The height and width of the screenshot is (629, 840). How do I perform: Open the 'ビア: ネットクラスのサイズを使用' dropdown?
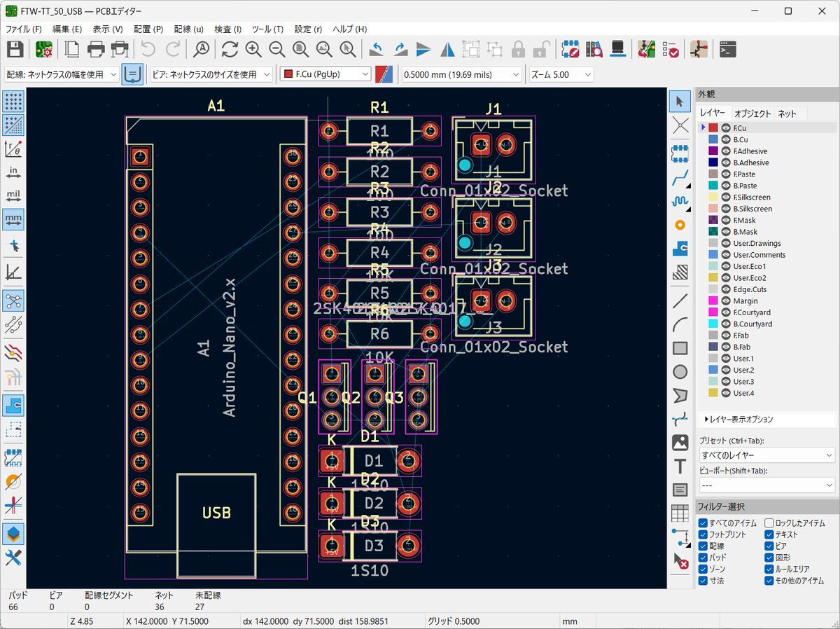coord(211,74)
